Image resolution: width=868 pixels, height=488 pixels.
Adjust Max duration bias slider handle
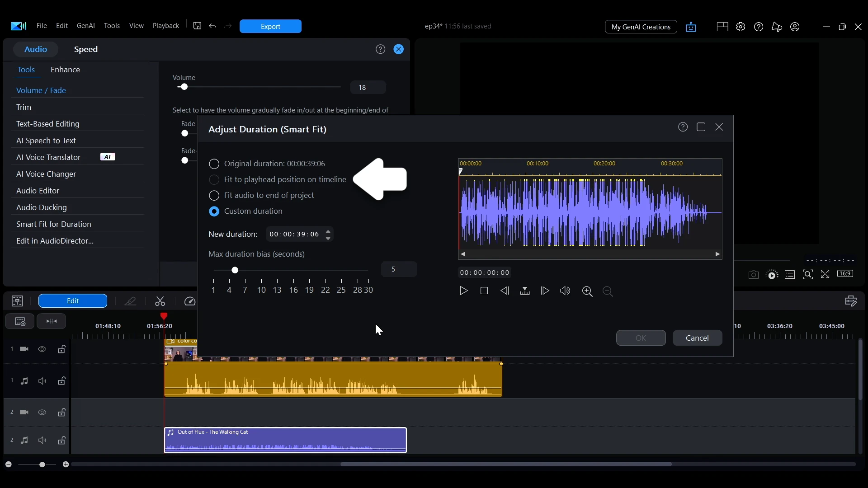pos(235,270)
